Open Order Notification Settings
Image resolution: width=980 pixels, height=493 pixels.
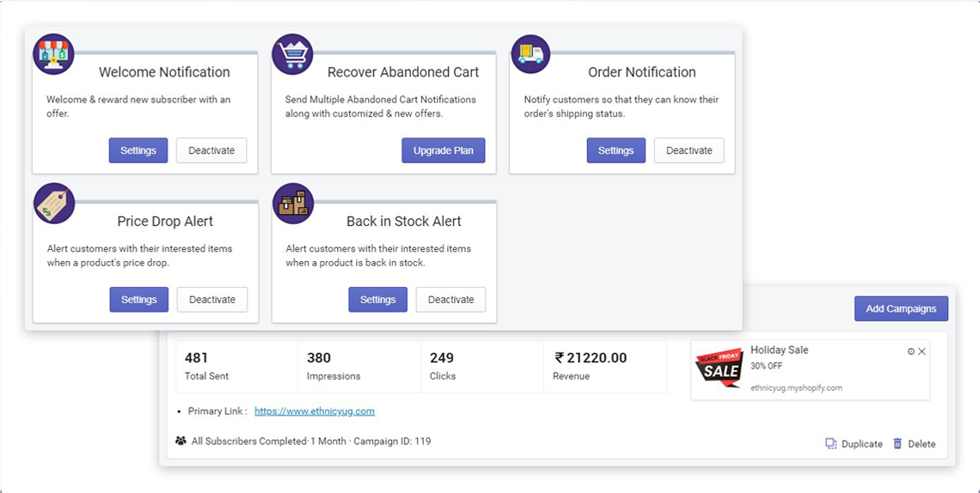click(x=616, y=150)
